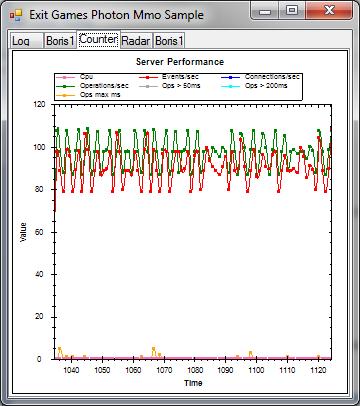This screenshot has height=406, width=360.
Task: Click the cyan Ops > 200ms legend marker
Action: 230,86
